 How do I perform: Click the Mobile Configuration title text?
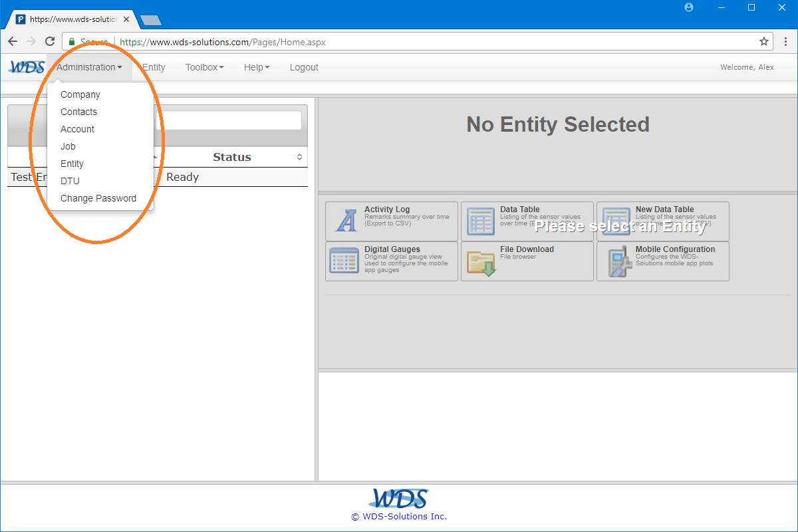[676, 249]
